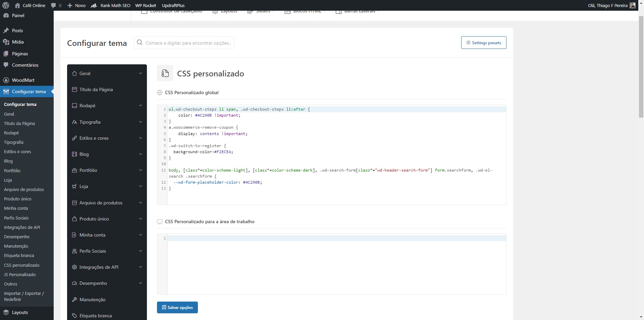Expand the Rodapé section chevron
The height and width of the screenshot is (320, 644).
coord(141,106)
